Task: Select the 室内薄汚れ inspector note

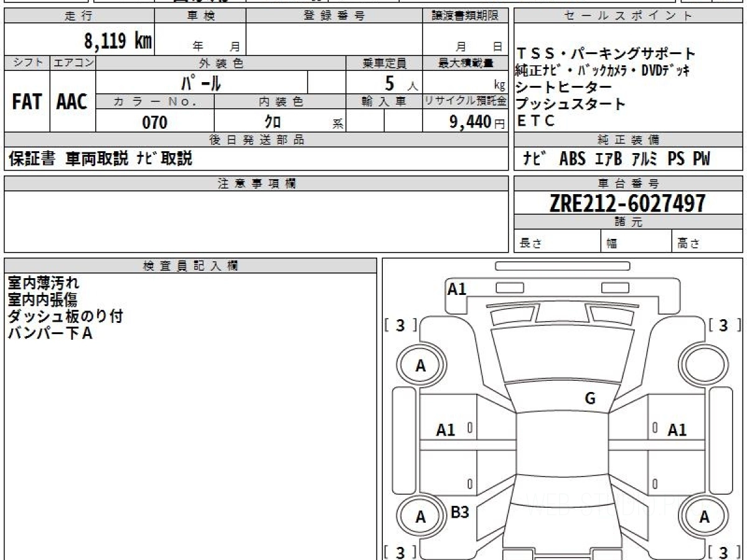Action: coord(44,283)
